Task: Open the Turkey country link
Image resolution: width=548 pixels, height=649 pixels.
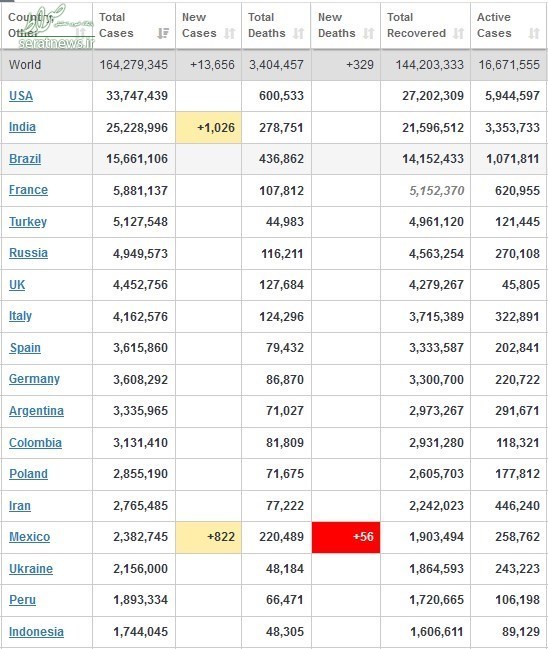Action: 28,221
